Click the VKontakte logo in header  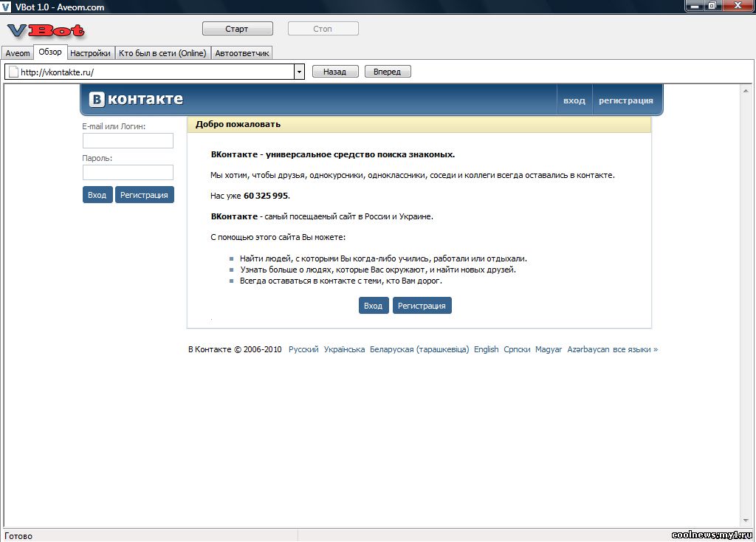point(136,100)
